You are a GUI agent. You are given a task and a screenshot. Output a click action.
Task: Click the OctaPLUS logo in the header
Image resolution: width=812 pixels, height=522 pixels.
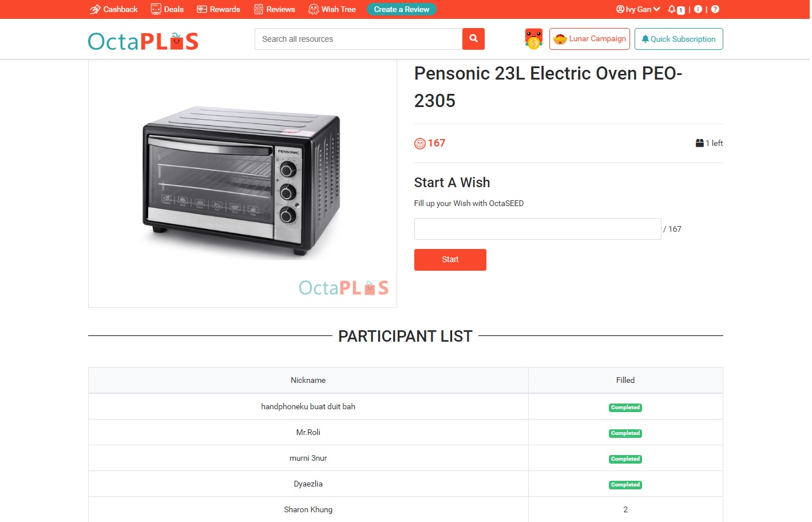(143, 41)
